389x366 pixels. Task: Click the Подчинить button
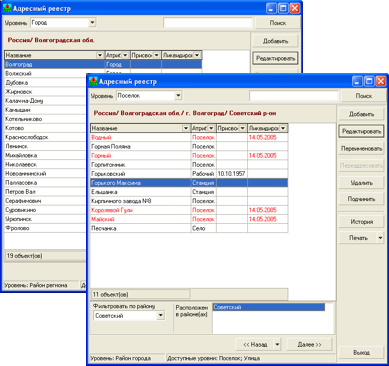pyautogui.click(x=361, y=199)
